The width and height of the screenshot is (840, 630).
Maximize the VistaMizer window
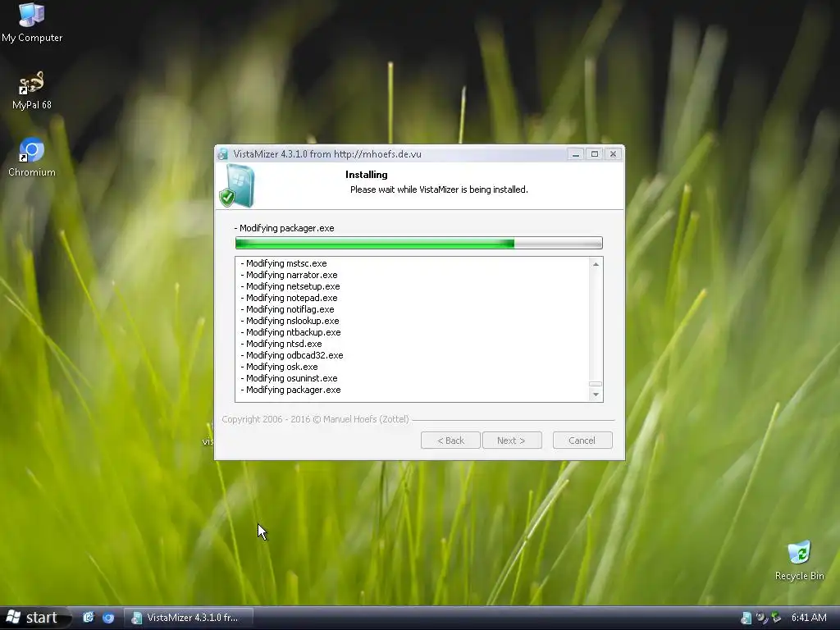click(x=594, y=154)
